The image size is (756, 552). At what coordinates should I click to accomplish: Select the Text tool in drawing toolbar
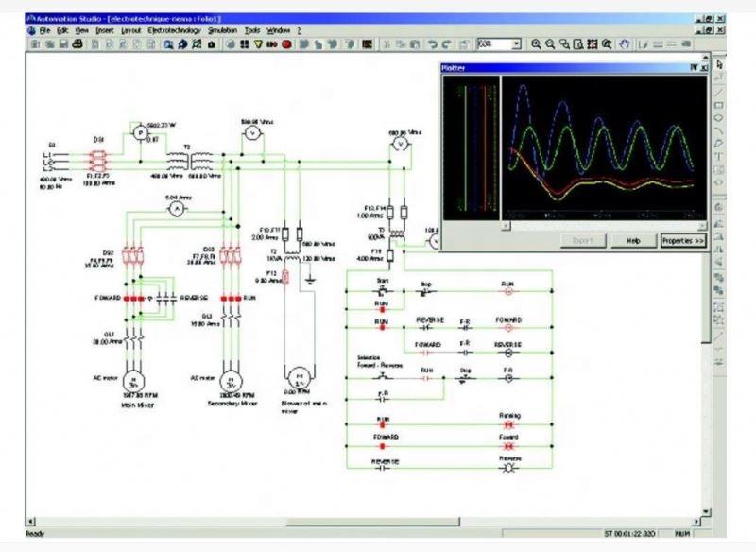click(x=719, y=156)
